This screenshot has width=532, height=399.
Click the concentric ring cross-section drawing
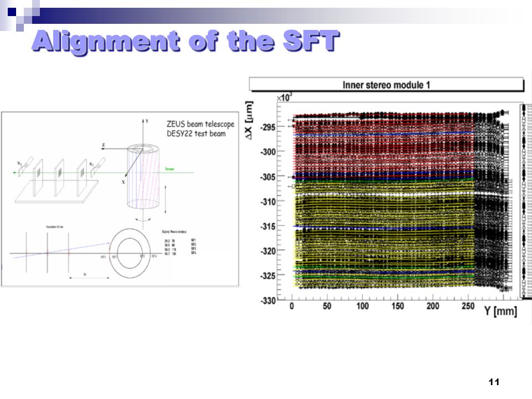point(130,253)
